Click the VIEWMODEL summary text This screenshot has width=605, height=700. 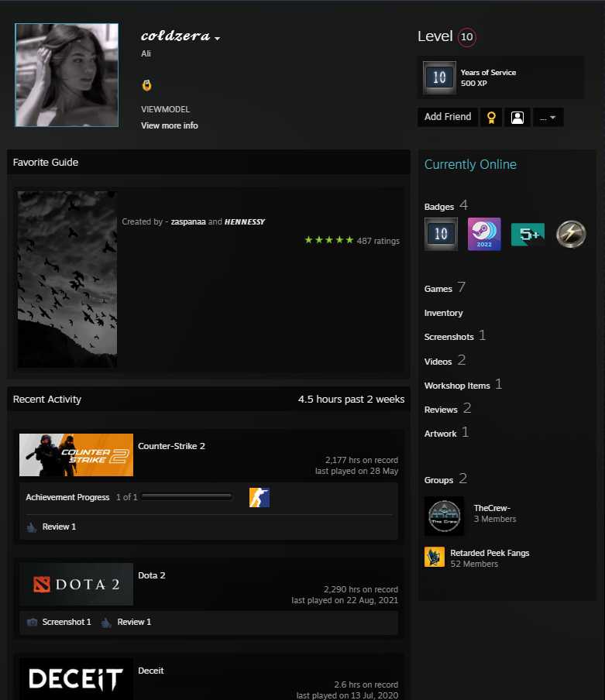tap(165, 109)
